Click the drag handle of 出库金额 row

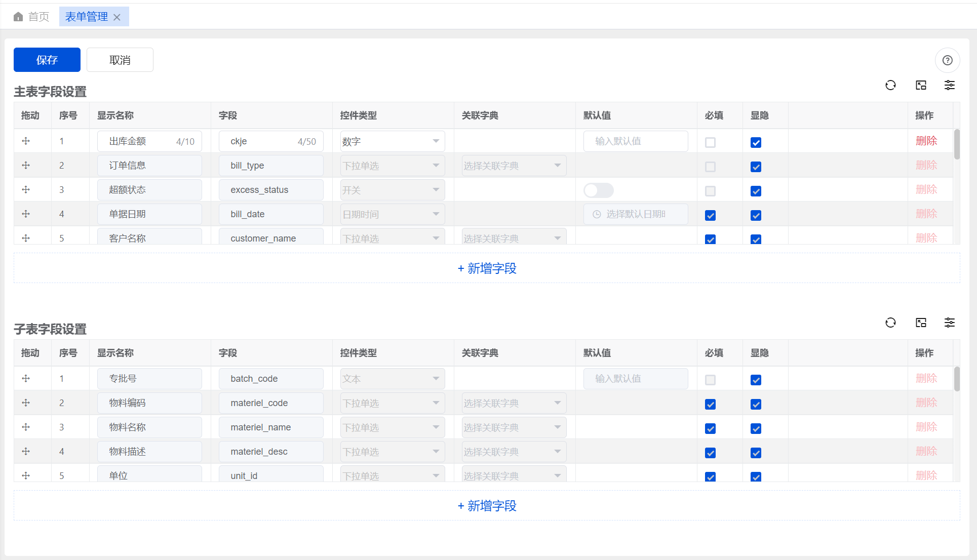pyautogui.click(x=26, y=141)
